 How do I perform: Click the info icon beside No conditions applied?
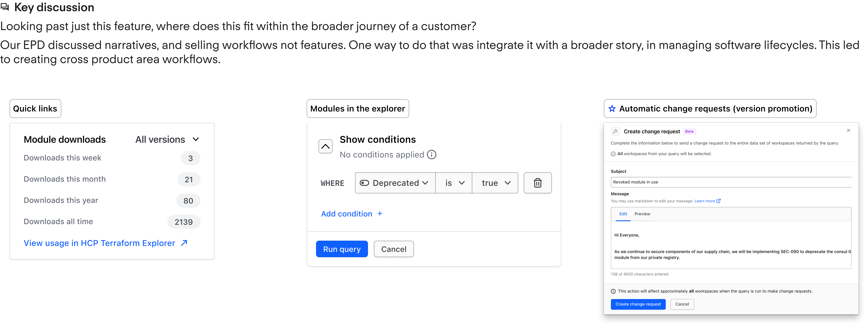(432, 154)
